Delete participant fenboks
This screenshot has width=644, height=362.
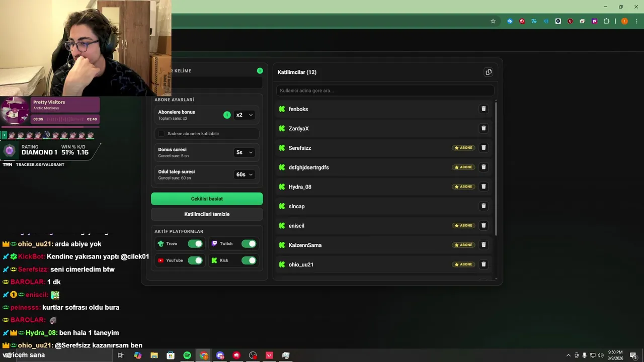click(484, 109)
